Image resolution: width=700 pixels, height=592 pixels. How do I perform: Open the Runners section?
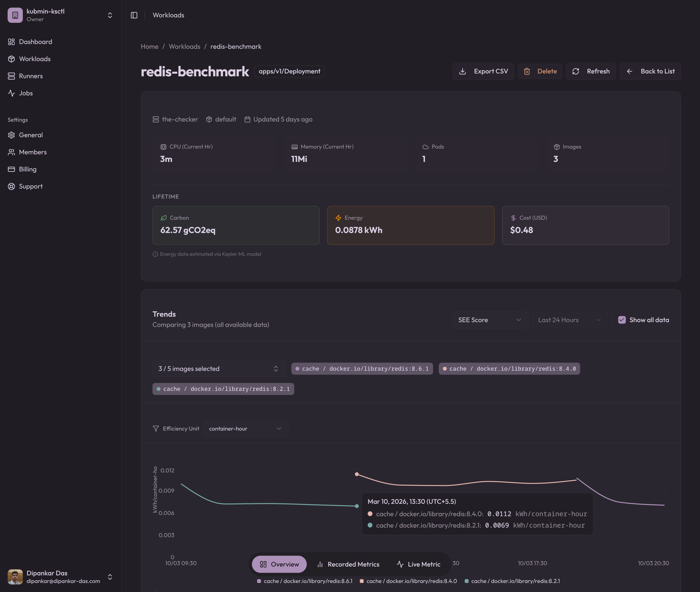(x=31, y=76)
